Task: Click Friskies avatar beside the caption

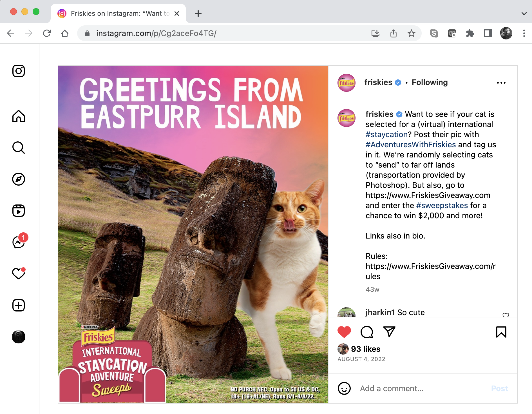Action: (x=347, y=118)
